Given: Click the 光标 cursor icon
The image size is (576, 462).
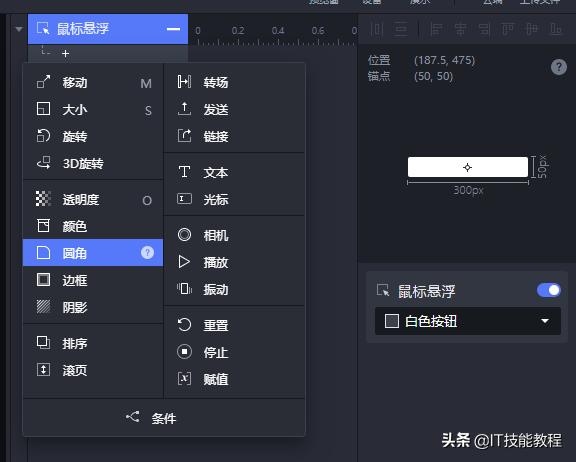Looking at the screenshot, I should (184, 199).
